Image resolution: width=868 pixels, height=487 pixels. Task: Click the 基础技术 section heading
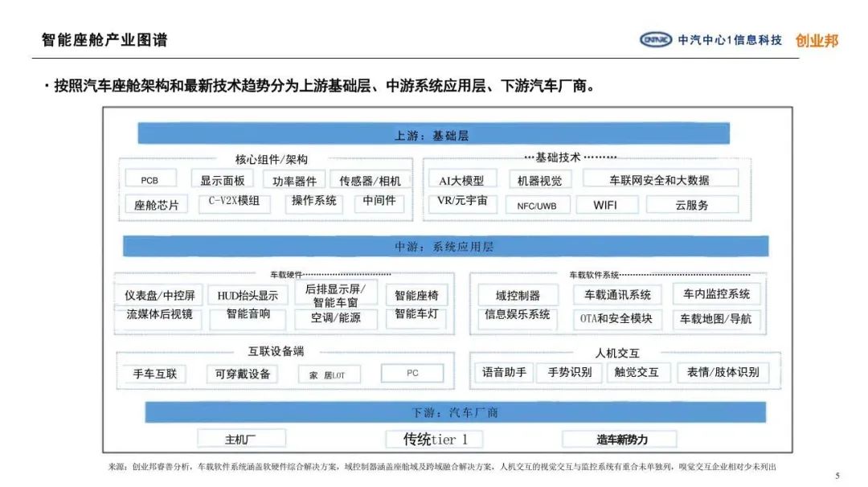pos(558,158)
